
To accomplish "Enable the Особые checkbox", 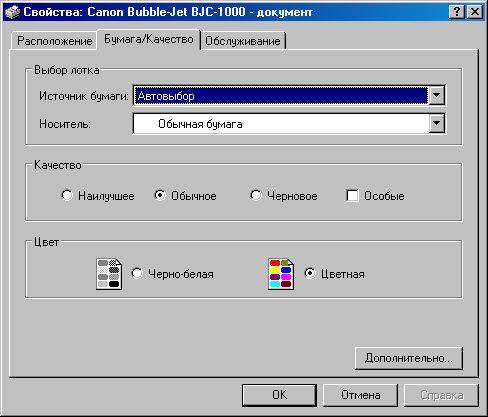I will coord(352,196).
